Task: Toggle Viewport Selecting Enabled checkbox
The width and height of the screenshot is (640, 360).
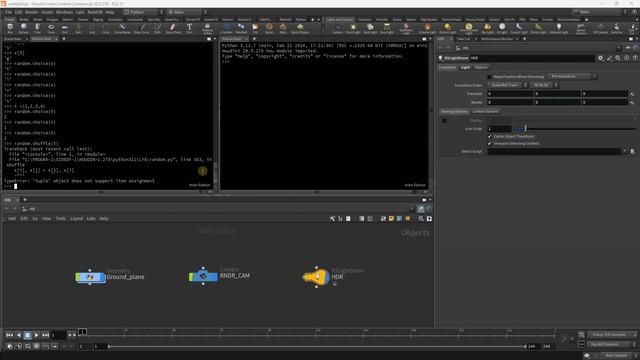Action: (489, 144)
